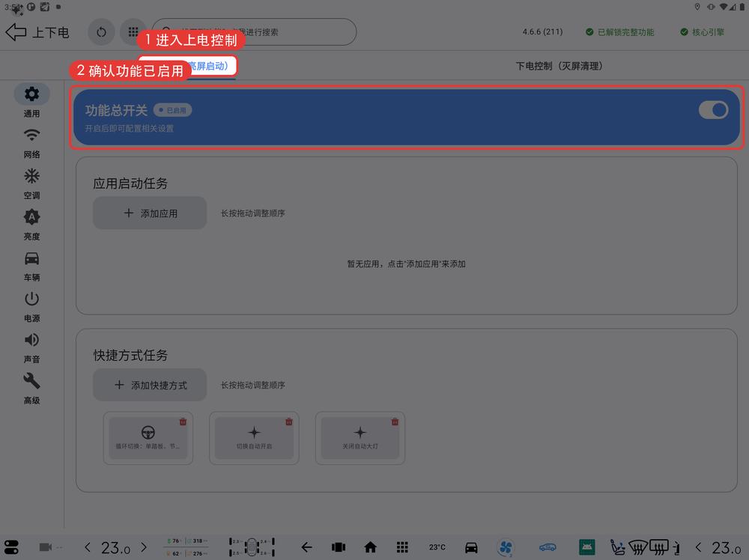Click the camera recorder icon in bottom bar
The image size is (749, 560).
[46, 547]
